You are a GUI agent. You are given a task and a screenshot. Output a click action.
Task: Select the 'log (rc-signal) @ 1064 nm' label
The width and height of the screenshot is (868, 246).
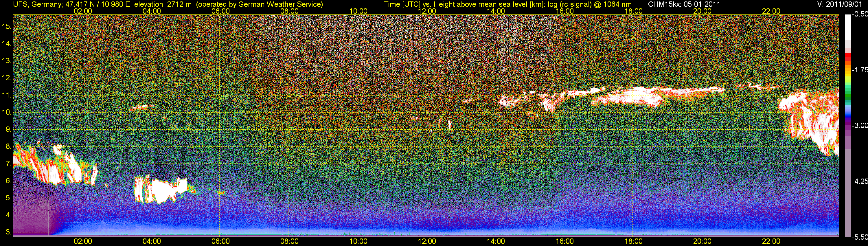coord(590,4)
